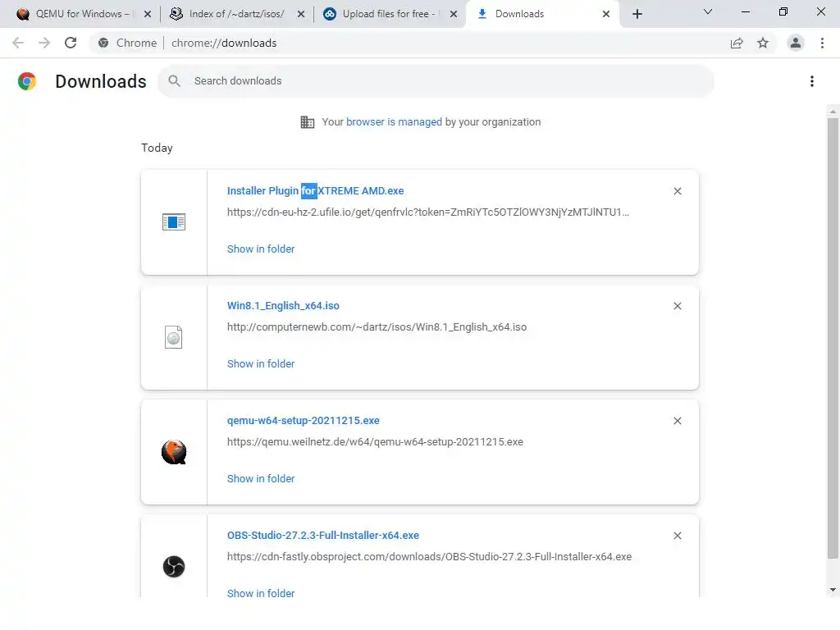Open a new tab with plus icon
The height and width of the screenshot is (630, 840).
point(637,14)
